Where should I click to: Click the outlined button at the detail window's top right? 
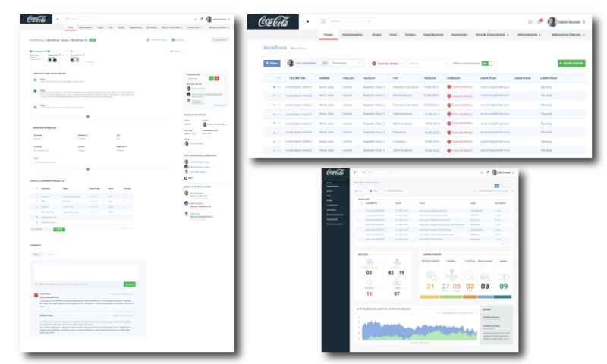(x=219, y=40)
